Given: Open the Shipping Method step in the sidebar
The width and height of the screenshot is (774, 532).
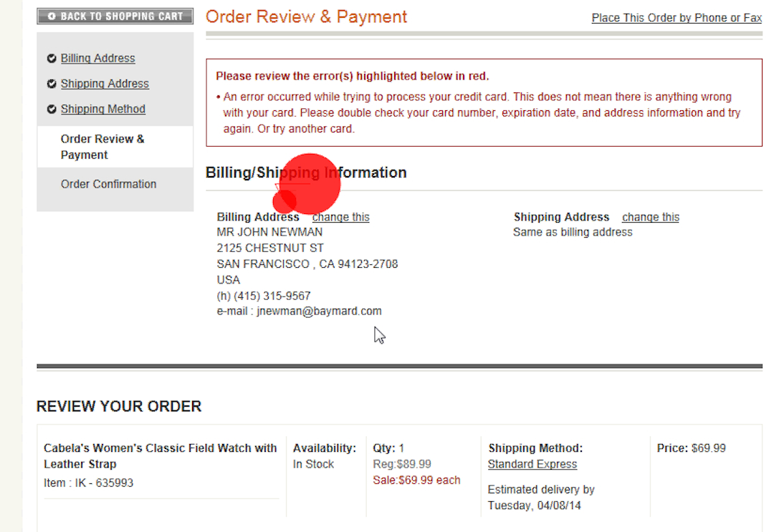Looking at the screenshot, I should point(102,108).
